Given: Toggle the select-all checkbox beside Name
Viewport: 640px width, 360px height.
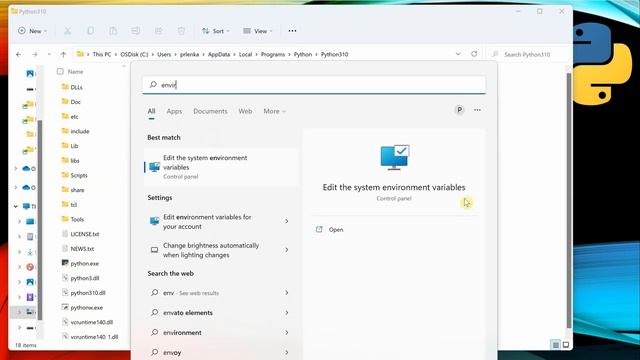Looking at the screenshot, I should (x=60, y=71).
